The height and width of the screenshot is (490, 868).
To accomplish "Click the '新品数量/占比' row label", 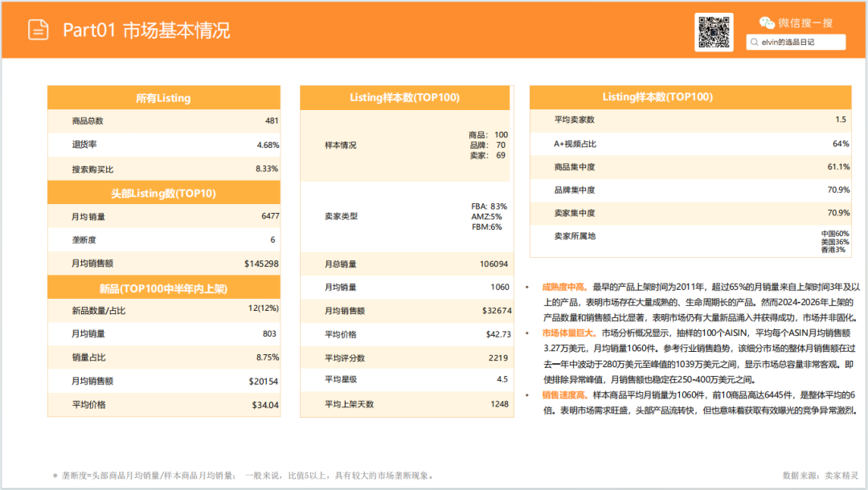I will coord(99,311).
